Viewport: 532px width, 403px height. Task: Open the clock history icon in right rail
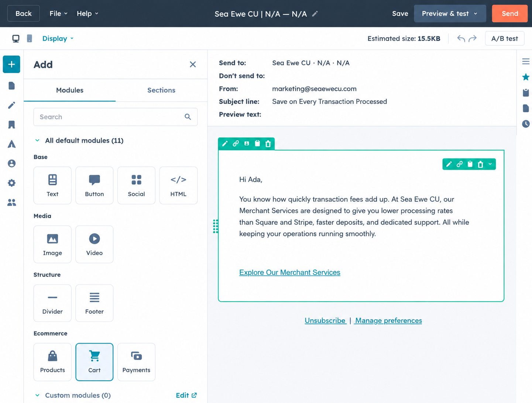click(526, 124)
